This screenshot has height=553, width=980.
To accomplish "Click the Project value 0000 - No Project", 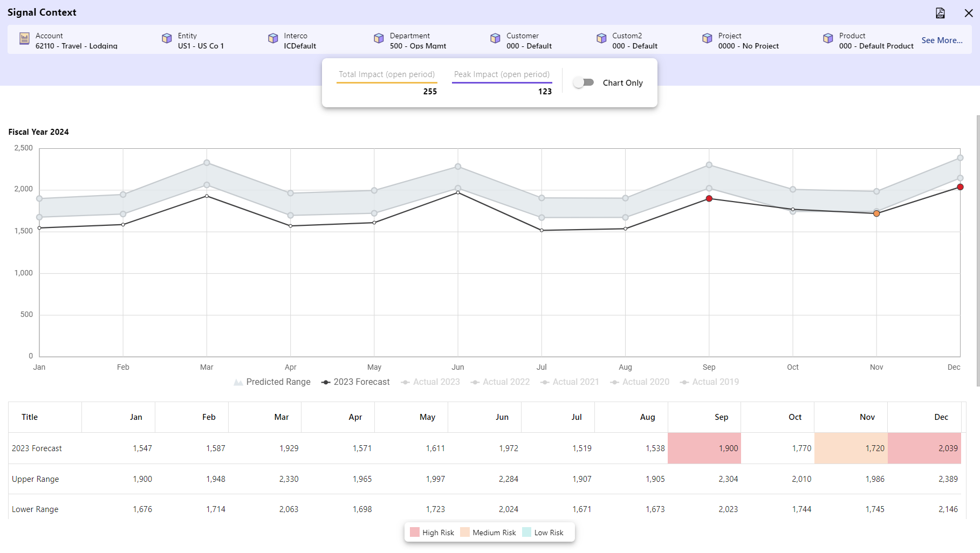I will click(x=749, y=46).
